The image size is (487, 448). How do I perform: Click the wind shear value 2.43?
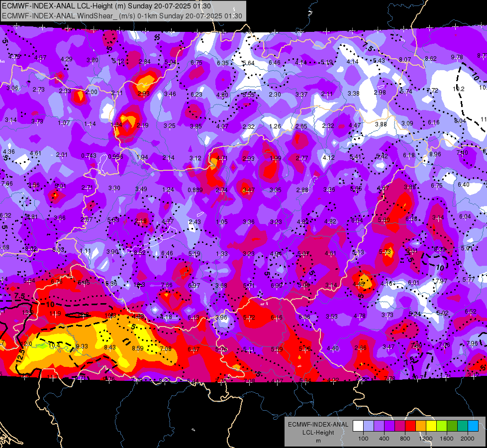195,222
